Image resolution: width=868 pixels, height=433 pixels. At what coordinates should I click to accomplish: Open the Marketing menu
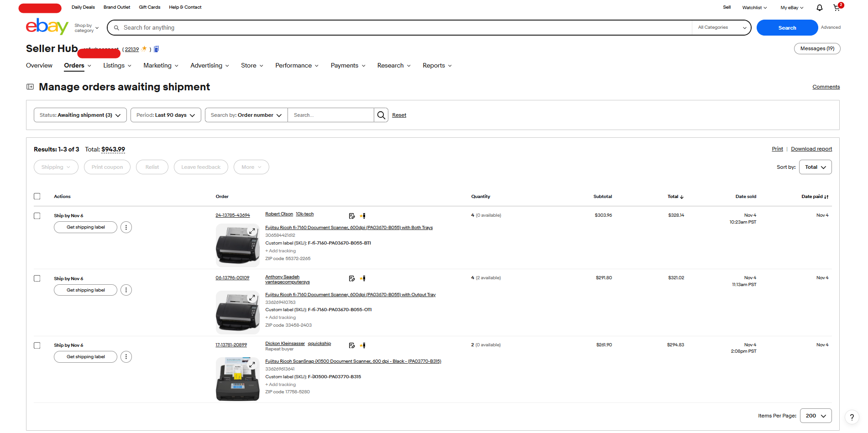[x=161, y=66]
